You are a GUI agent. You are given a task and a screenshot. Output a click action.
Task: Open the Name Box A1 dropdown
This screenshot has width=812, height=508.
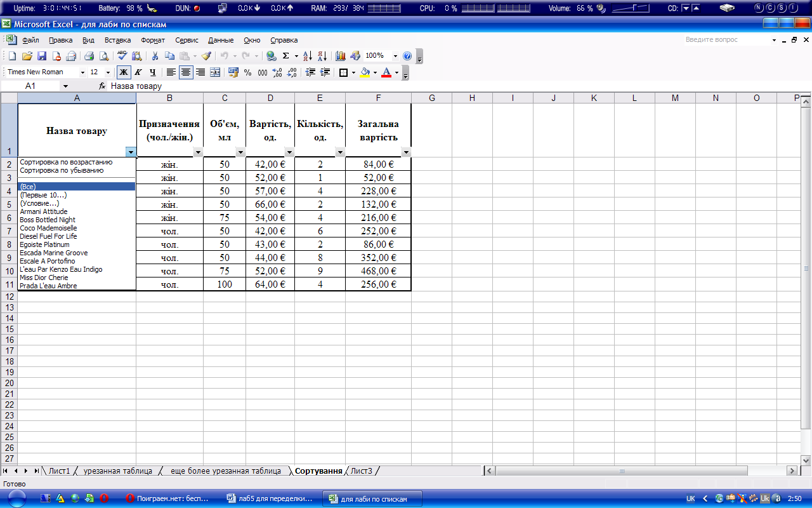pyautogui.click(x=65, y=86)
